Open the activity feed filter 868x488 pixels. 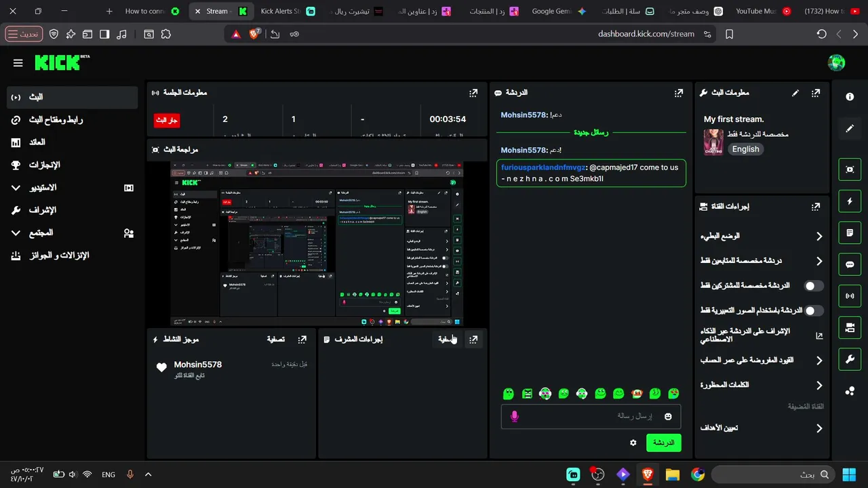275,340
